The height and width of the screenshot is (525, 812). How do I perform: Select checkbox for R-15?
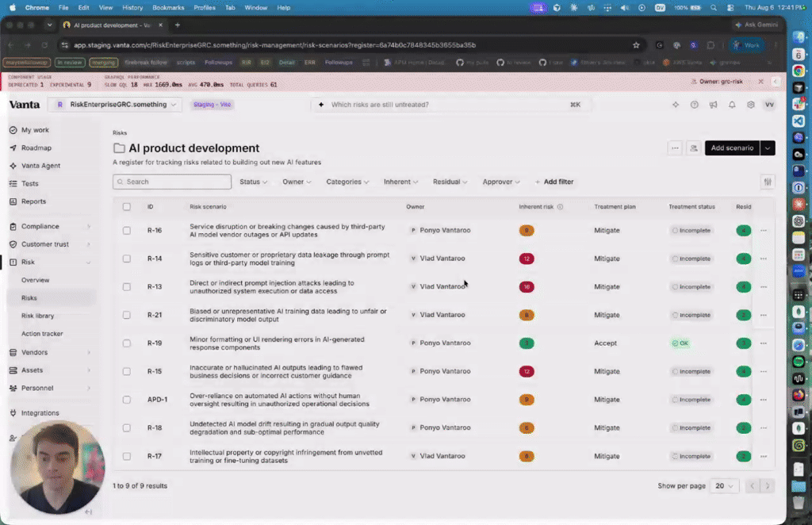click(x=126, y=371)
